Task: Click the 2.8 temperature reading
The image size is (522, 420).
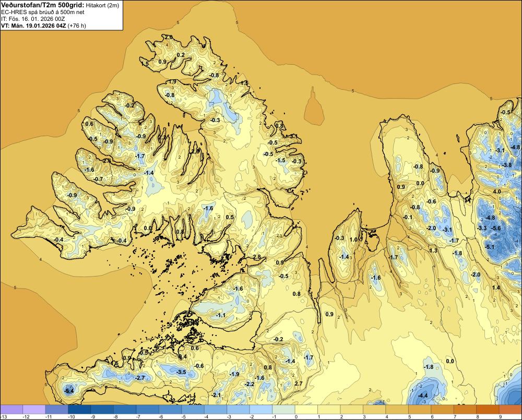Action: pos(257,257)
